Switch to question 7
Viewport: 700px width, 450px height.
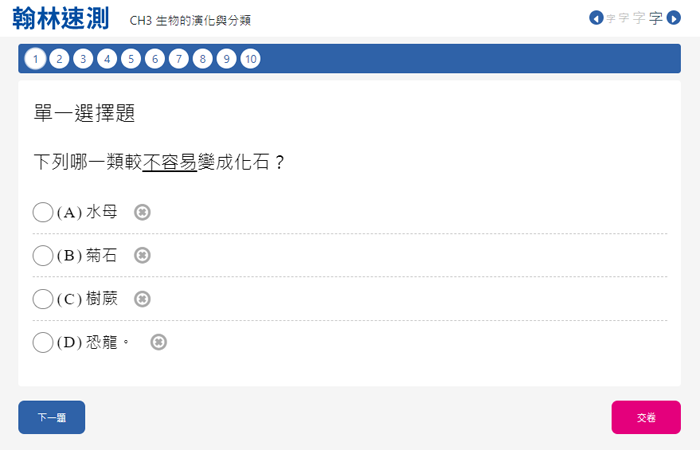click(179, 59)
